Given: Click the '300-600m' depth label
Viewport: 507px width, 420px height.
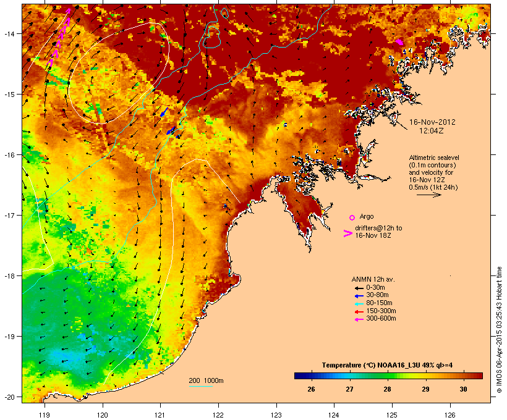Looking at the screenshot, I should click(381, 319).
